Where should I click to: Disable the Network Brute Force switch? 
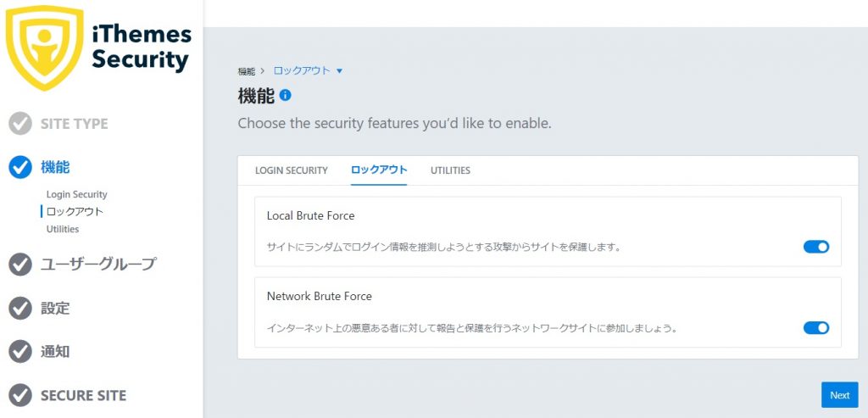816,328
